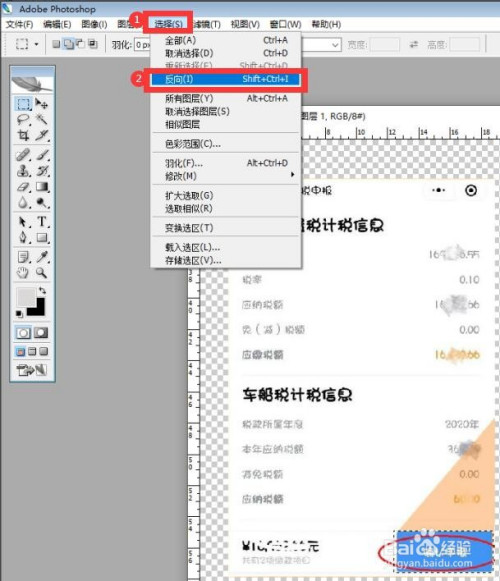Select the Rectangular Marquee tool in toolbox
The image size is (500, 581).
(x=23, y=104)
